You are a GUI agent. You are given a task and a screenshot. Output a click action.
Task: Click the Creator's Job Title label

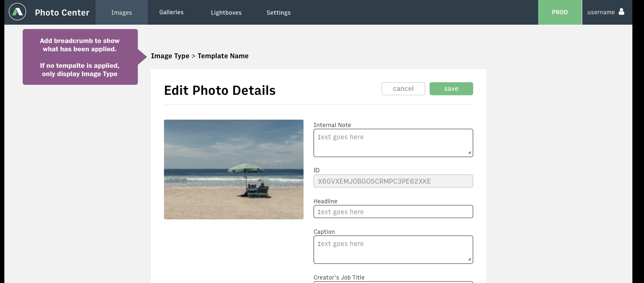pyautogui.click(x=339, y=277)
